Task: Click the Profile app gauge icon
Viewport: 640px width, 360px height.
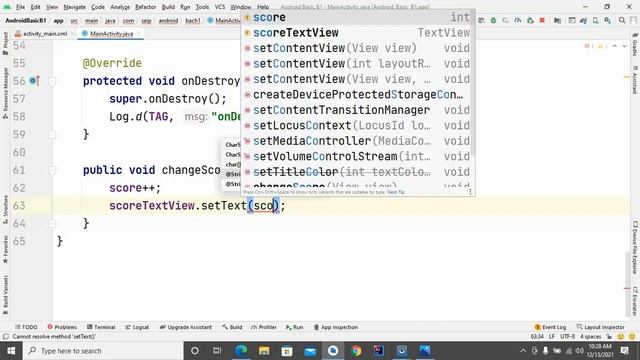Action: click(518, 20)
